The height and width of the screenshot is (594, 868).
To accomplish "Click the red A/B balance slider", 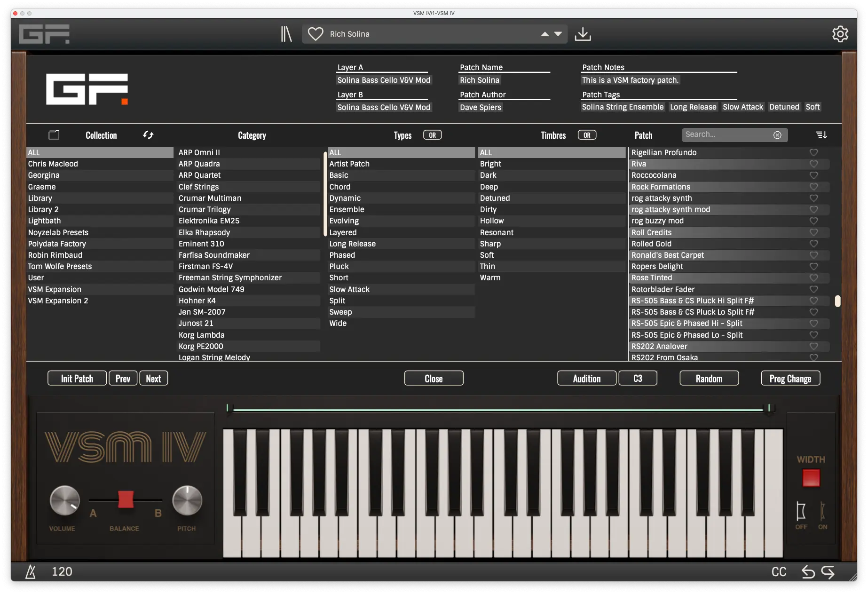I will pos(126,499).
